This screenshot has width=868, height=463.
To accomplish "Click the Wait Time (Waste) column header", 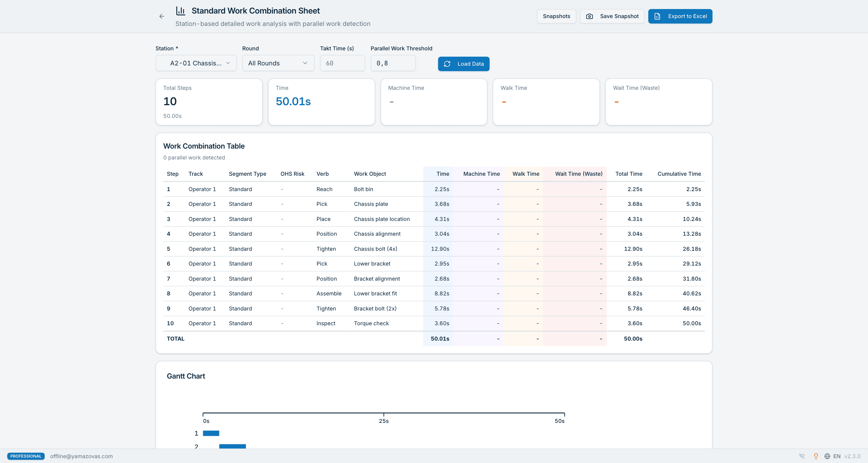I will [579, 174].
